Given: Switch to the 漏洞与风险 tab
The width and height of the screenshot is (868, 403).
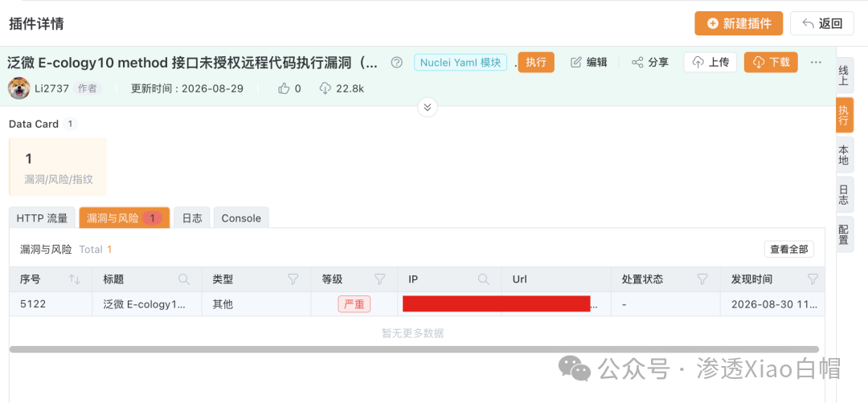Looking at the screenshot, I should [125, 218].
